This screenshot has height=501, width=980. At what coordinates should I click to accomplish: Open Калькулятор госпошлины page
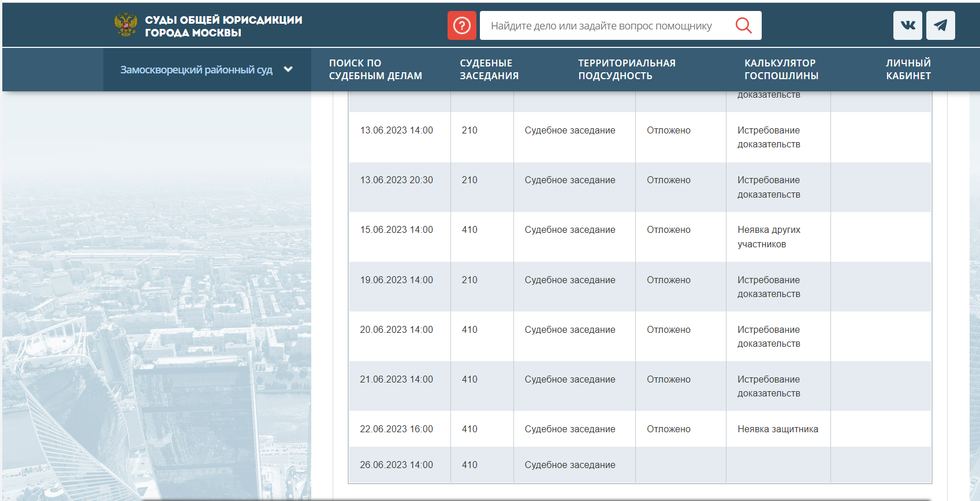[x=781, y=69]
